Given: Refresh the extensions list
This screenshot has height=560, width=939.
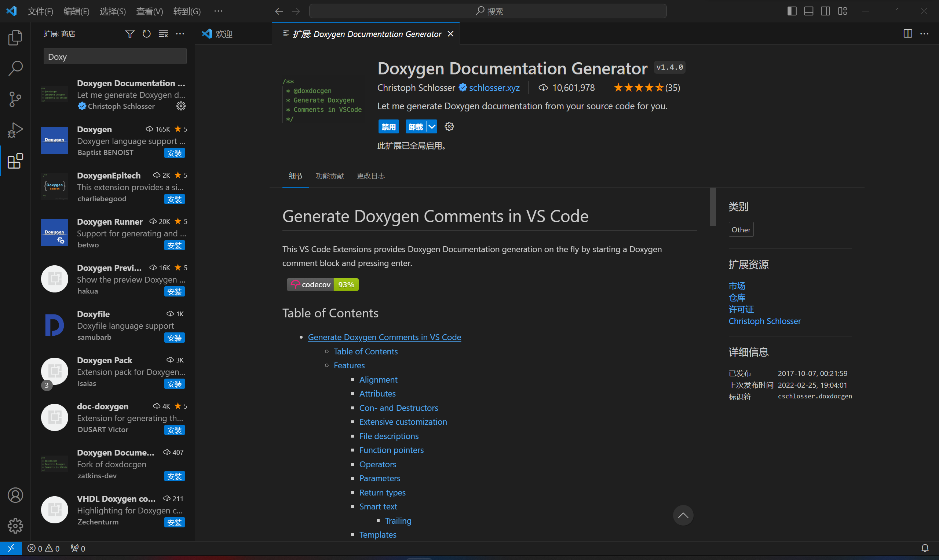Looking at the screenshot, I should tap(146, 34).
